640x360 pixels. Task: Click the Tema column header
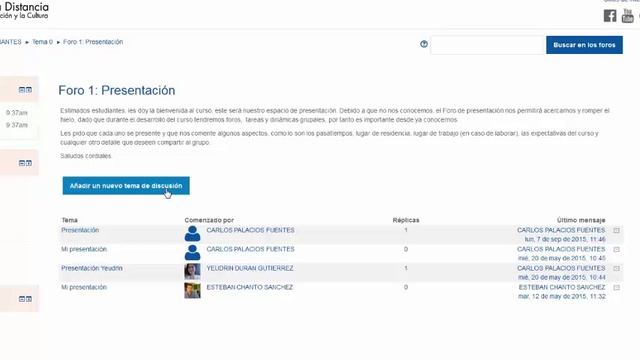click(70, 220)
